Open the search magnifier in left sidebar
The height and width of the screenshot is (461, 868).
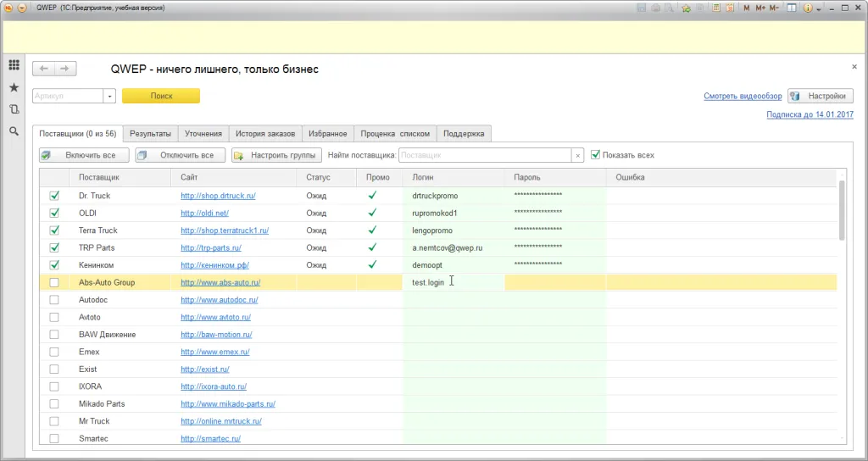[x=14, y=131]
